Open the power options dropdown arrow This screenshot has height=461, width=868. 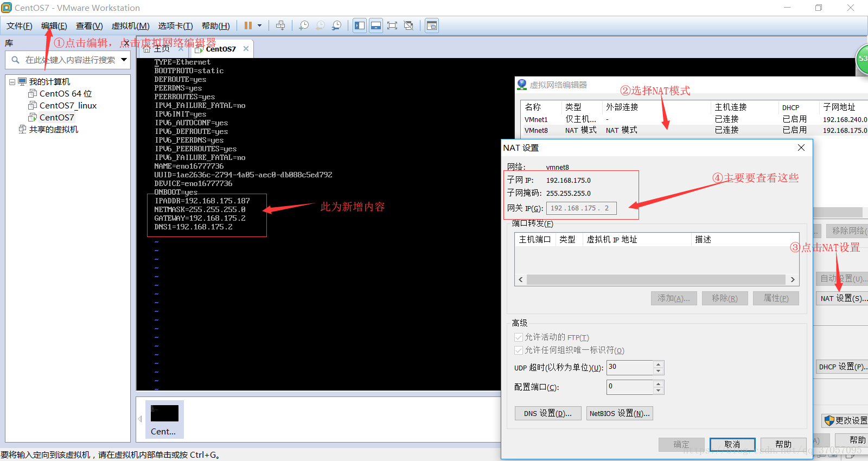259,25
